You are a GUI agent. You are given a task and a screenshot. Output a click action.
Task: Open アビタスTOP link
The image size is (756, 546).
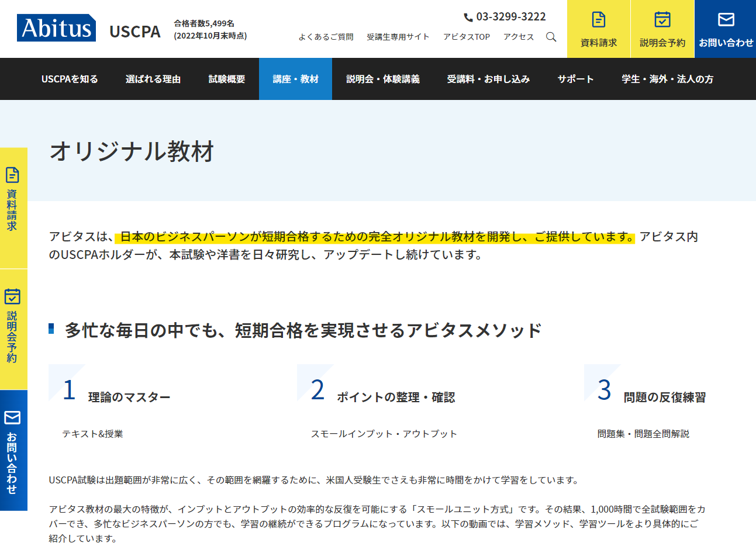tap(467, 37)
